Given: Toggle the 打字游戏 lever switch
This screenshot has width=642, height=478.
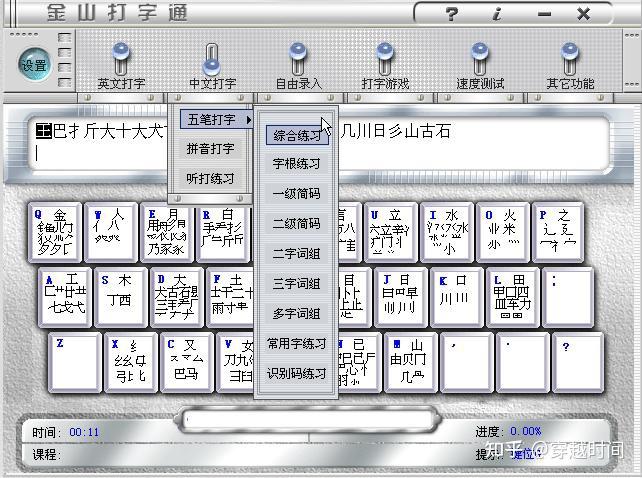Looking at the screenshot, I should (385, 59).
